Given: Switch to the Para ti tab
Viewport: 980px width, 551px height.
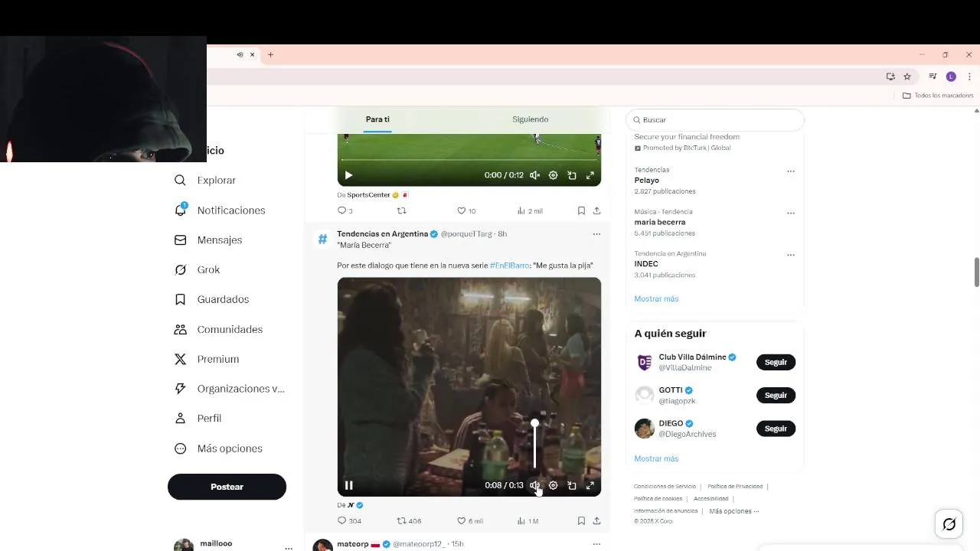Looking at the screenshot, I should [377, 119].
